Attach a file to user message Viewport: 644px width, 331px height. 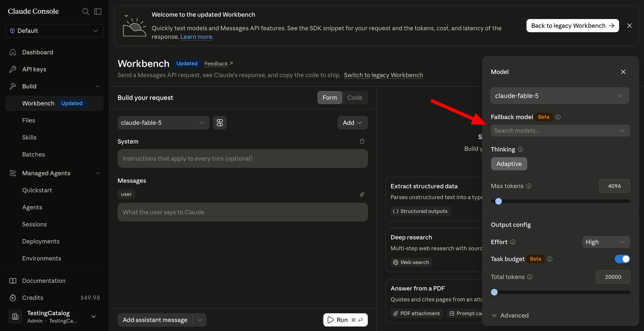pos(362,194)
